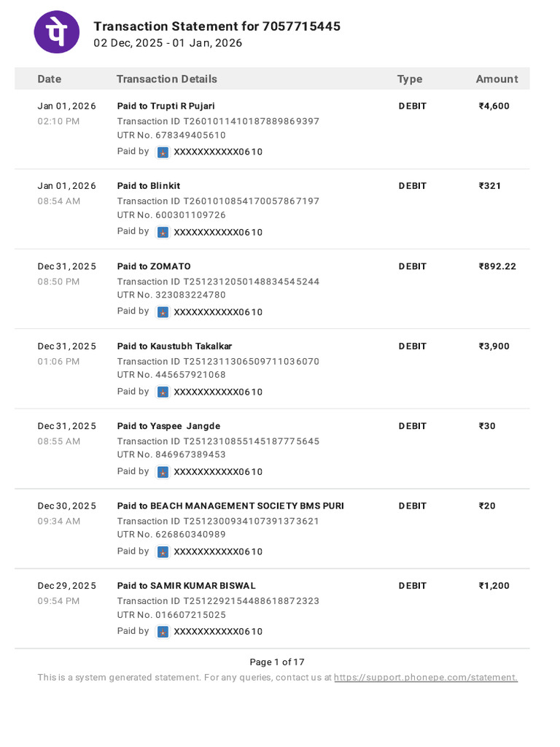Click bank icon beside Trupti R Pujari payment

point(163,152)
